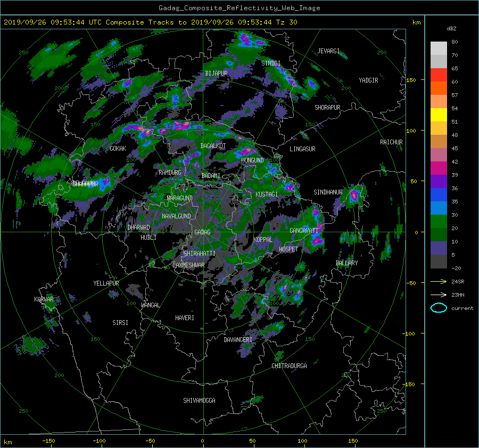Click the SINDHANUR city label
479x448 pixels.
point(328,192)
